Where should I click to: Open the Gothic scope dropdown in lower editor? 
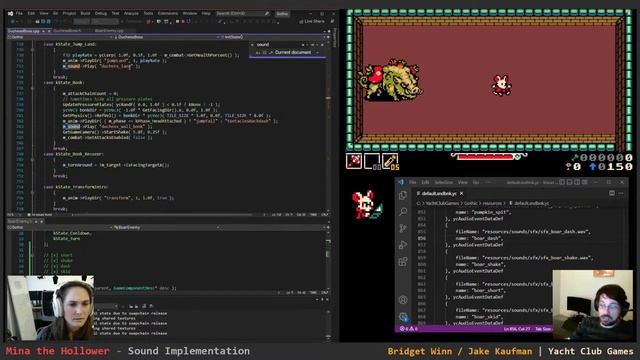59,227
